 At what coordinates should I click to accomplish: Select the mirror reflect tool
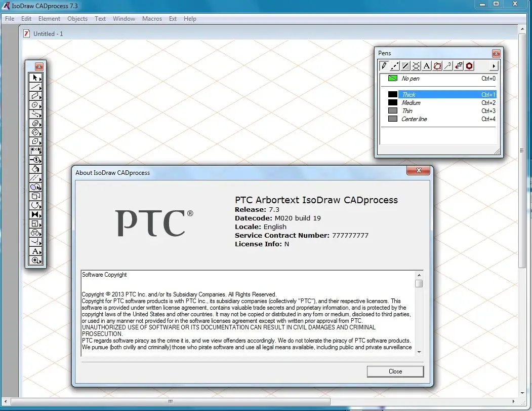coord(35,215)
